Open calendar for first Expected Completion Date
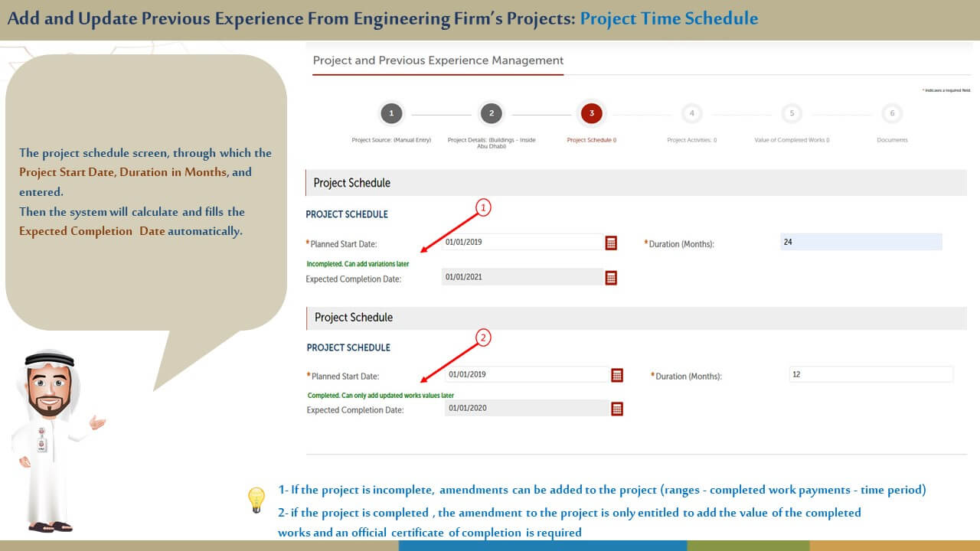980x551 pixels. (611, 278)
